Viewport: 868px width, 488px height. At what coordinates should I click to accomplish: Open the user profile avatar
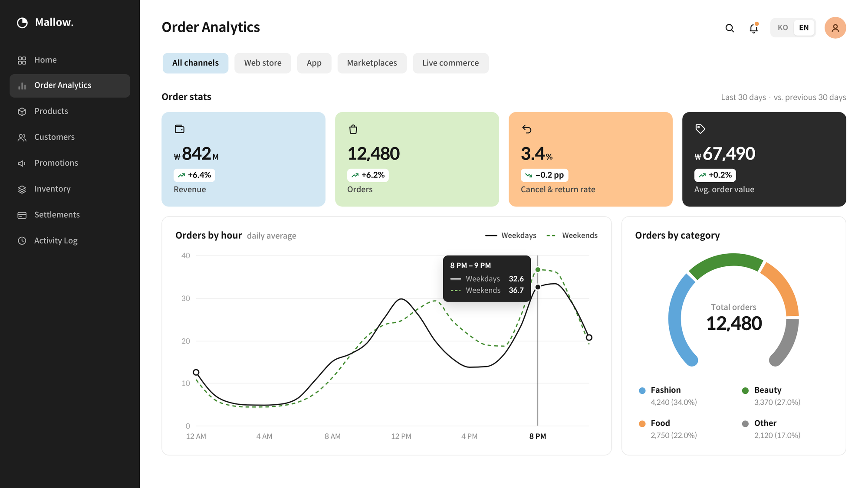tap(835, 28)
